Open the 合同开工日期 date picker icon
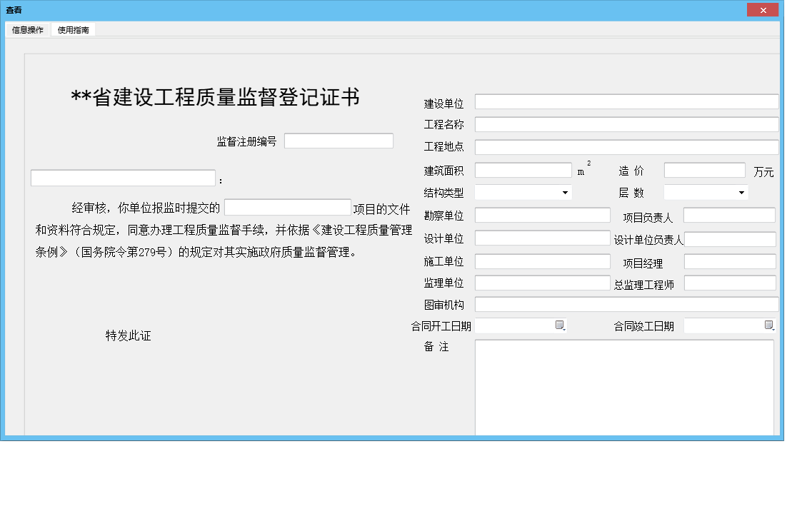The width and height of the screenshot is (812, 526). (560, 325)
